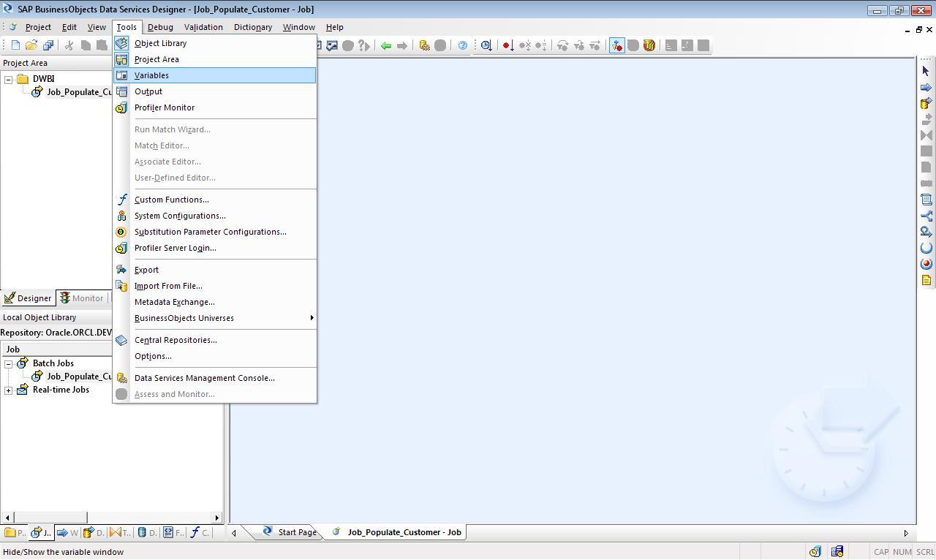The image size is (936, 560).
Task: Open System Configurations dialog
Action: [214, 216]
